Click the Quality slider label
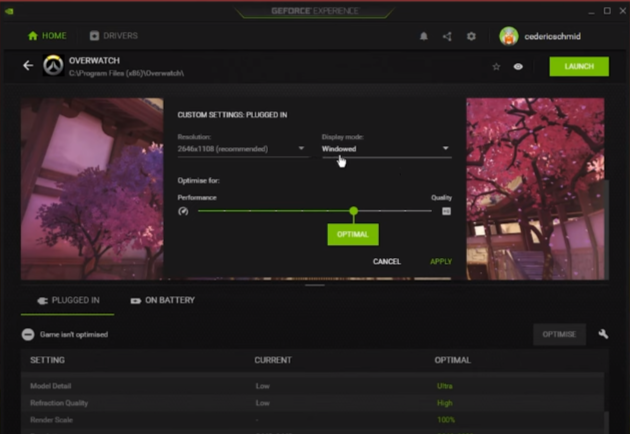630x434 pixels. pos(441,198)
